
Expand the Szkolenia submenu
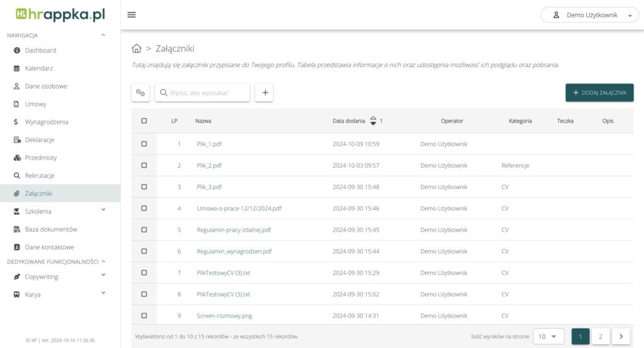click(103, 211)
